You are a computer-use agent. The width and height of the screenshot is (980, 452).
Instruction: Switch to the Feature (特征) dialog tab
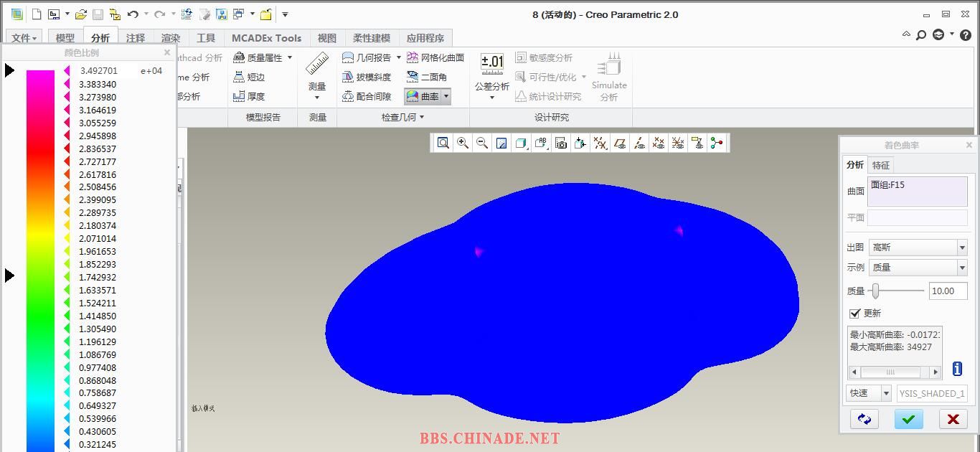(x=880, y=165)
